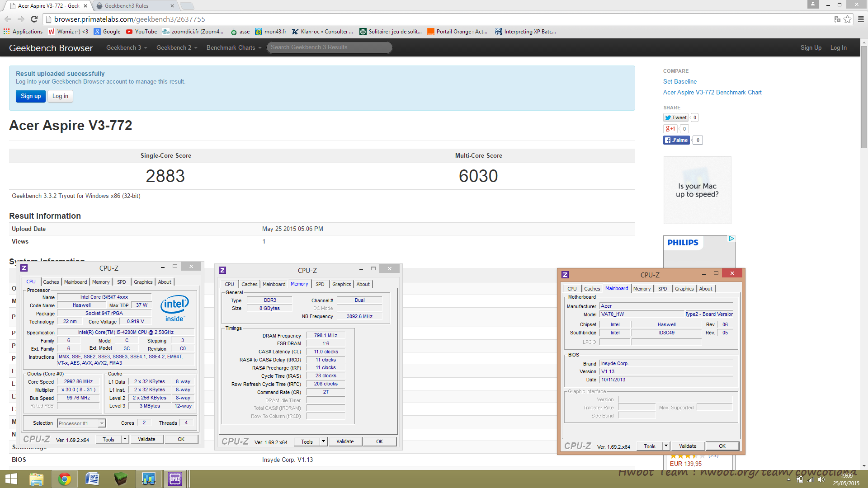Screen dimensions: 868x488
Task: Open the YouTube bookmark
Action: tap(142, 32)
